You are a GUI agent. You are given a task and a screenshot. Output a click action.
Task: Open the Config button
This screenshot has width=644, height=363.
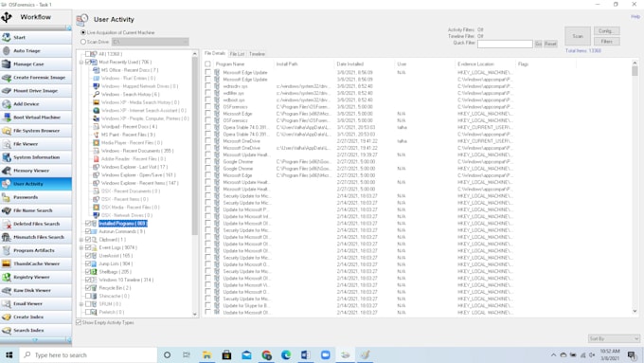click(607, 31)
